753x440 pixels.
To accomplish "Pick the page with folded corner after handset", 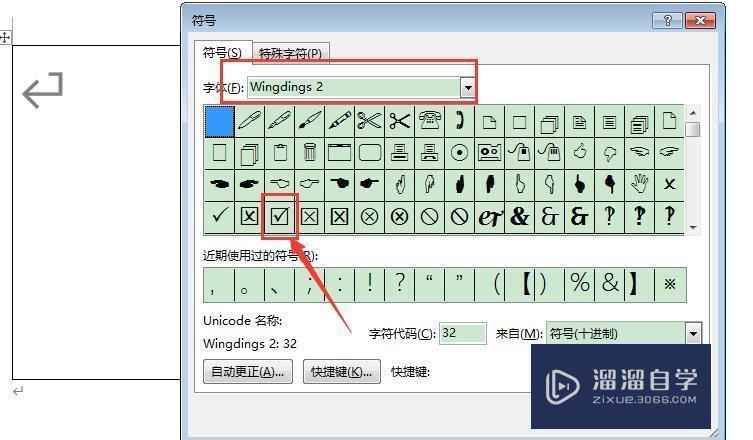I will point(489,121).
